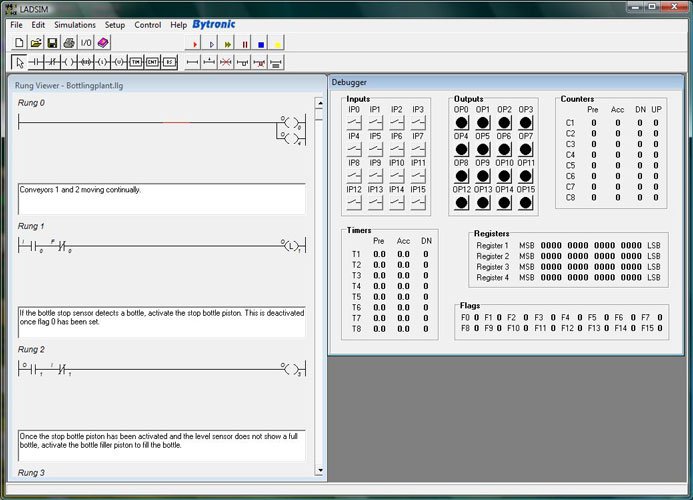
Task: Click the New file icon
Action: tap(20, 43)
